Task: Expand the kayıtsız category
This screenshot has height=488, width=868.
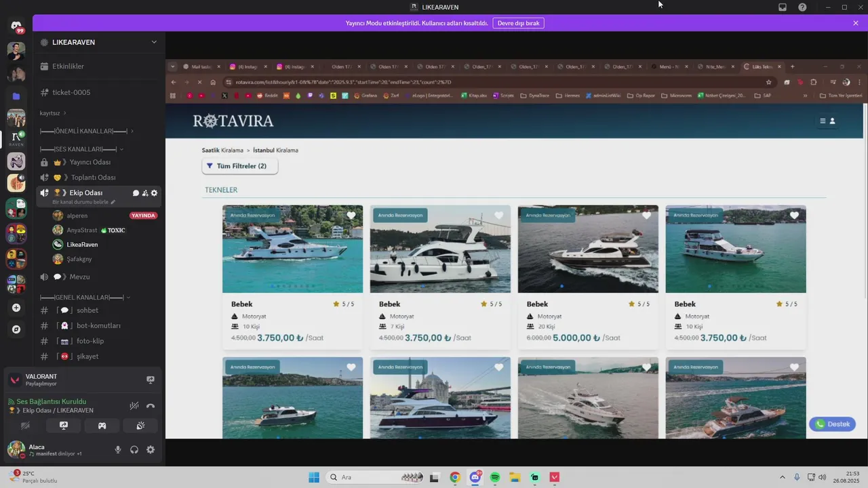Action: coord(53,113)
